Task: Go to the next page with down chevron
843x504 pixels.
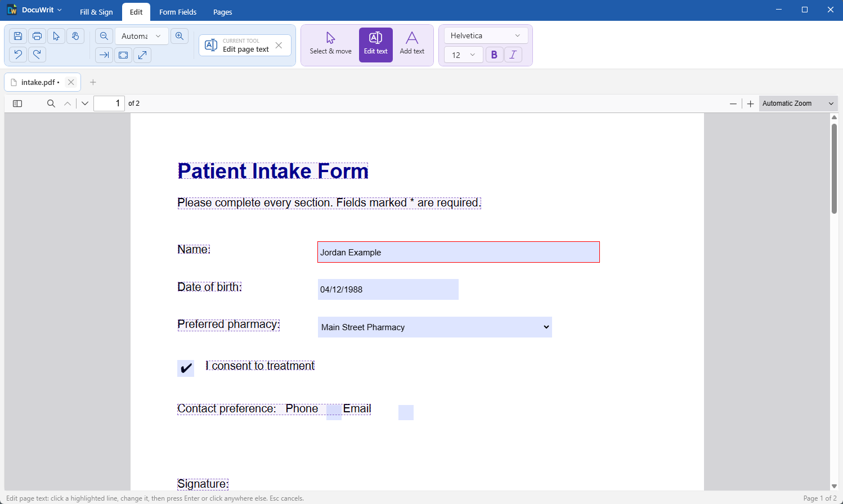Action: click(85, 103)
